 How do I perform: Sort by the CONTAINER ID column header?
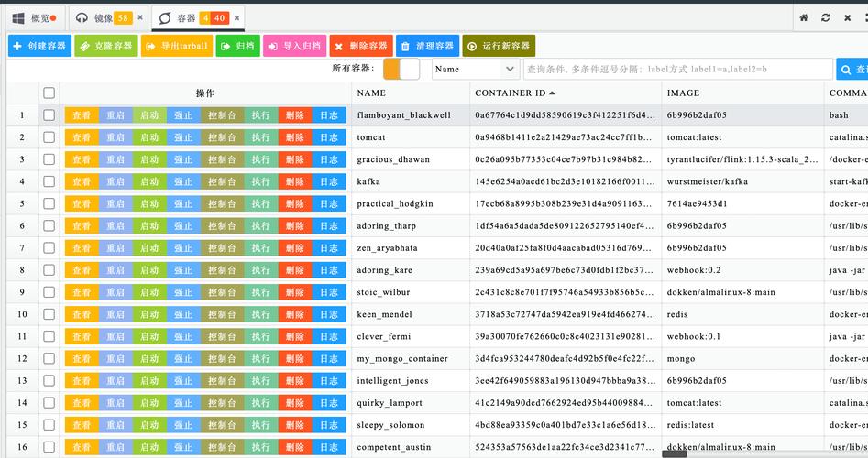pyautogui.click(x=510, y=93)
